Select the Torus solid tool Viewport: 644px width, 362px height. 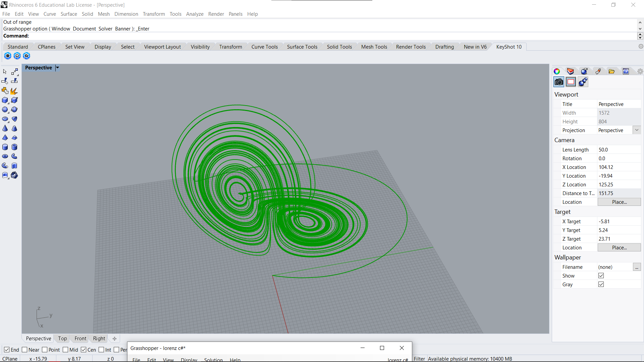pyautogui.click(x=5, y=156)
